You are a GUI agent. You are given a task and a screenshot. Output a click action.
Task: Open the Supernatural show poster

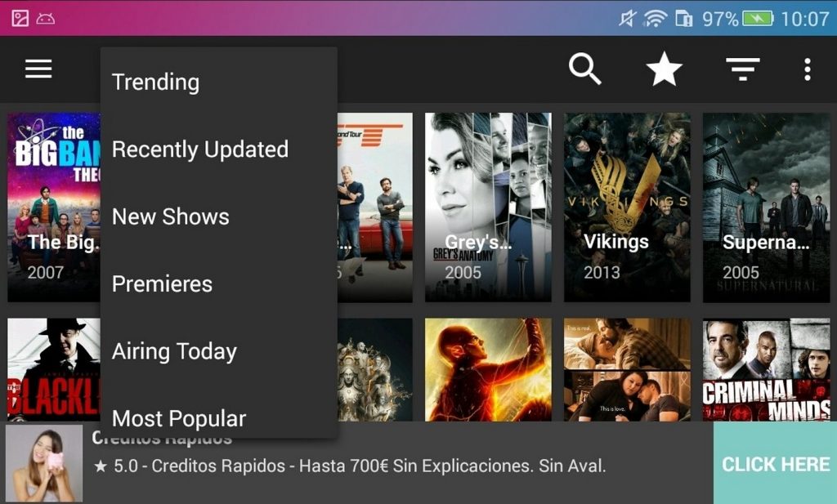click(766, 207)
